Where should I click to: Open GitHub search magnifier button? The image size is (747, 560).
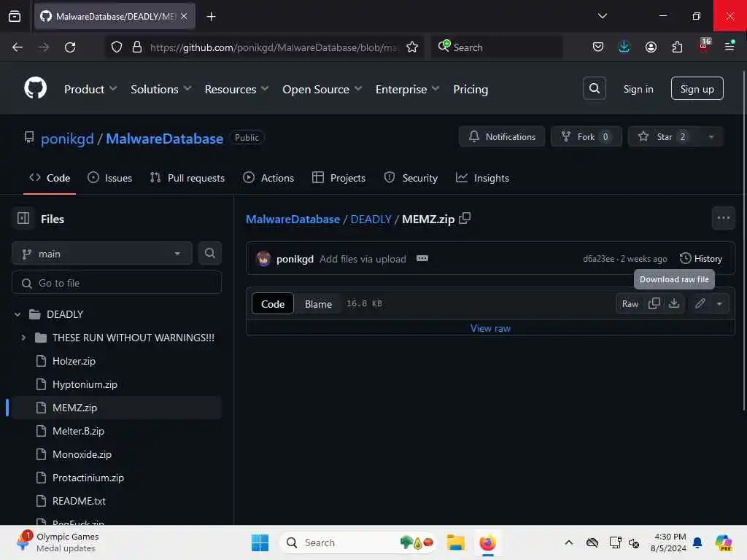coord(594,88)
